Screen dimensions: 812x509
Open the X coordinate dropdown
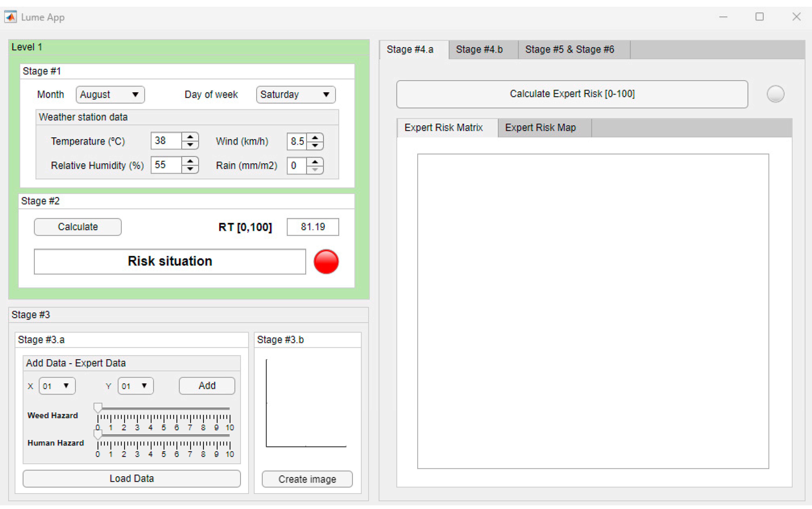pyautogui.click(x=57, y=386)
